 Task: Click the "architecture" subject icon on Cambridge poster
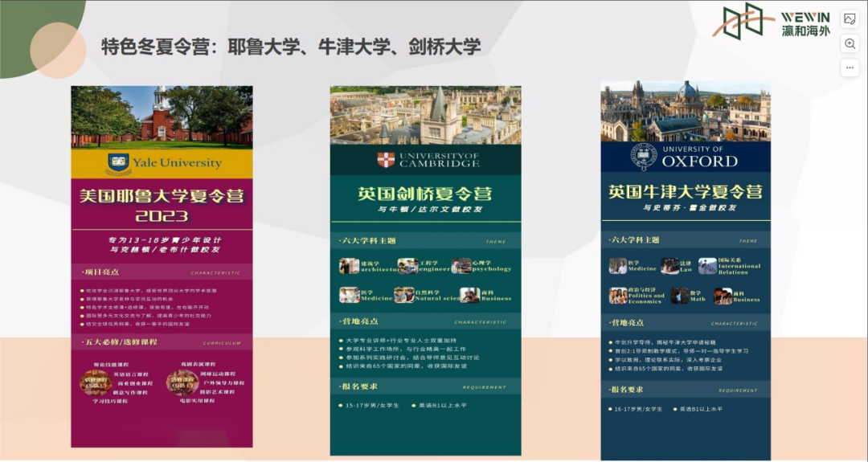pos(350,266)
